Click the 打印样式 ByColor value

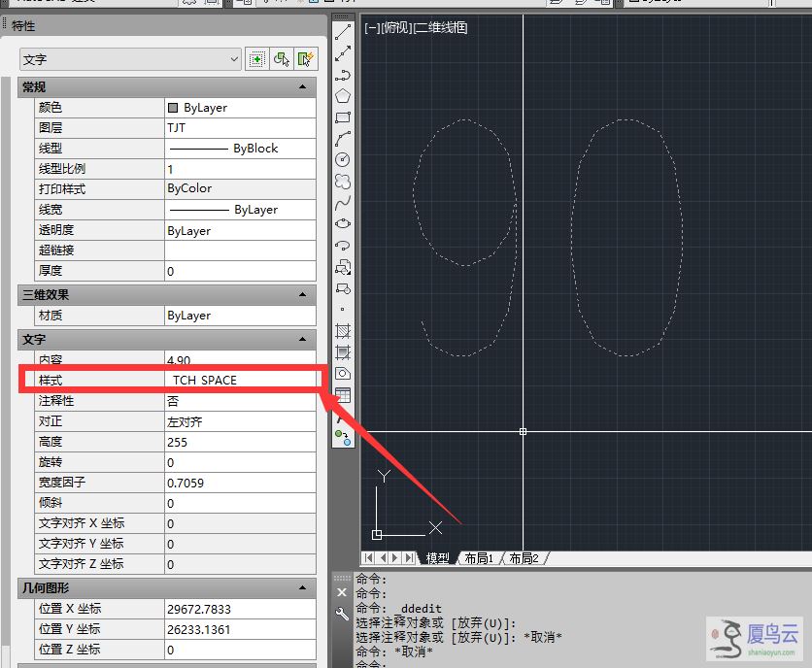[x=240, y=189]
